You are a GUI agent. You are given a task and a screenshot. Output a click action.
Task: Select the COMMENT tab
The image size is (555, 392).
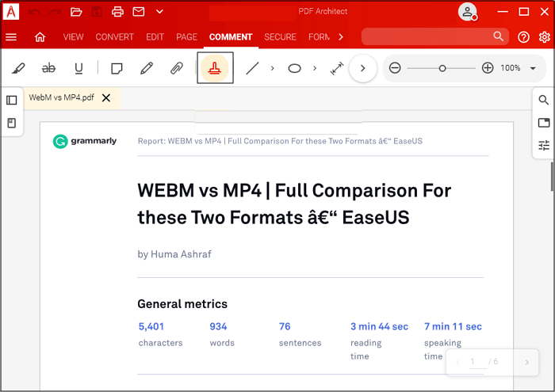231,37
